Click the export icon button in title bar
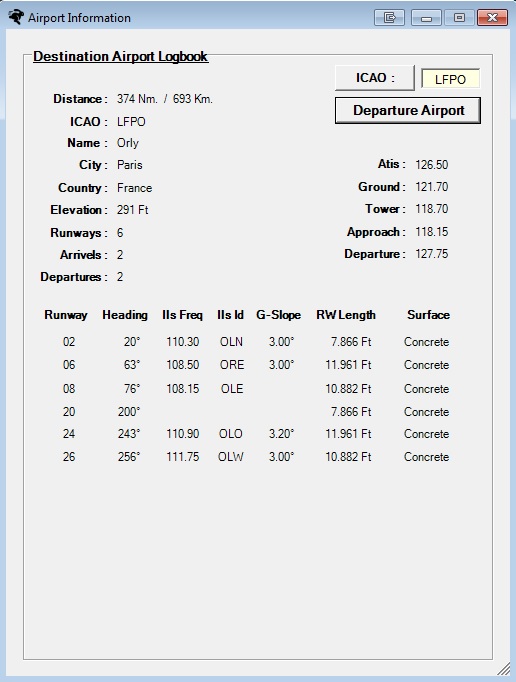Viewport: 516px width, 682px height. click(x=389, y=17)
